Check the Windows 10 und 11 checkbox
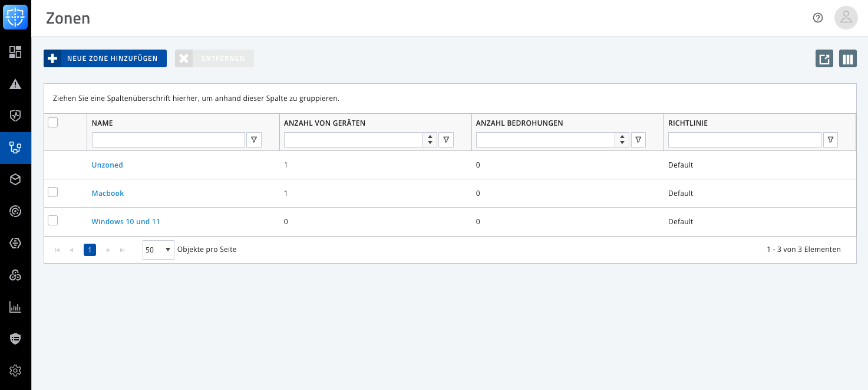Screen dimensions: 868x390 point(53,221)
